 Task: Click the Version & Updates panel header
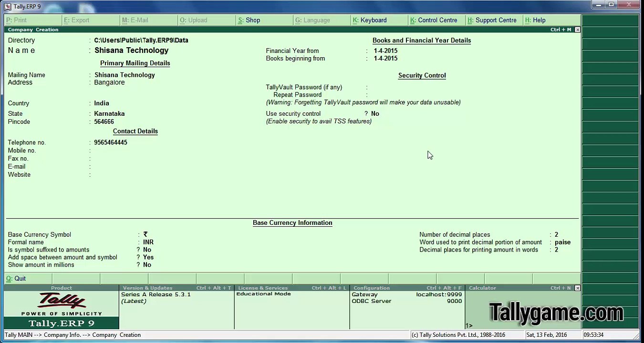[x=177, y=288]
